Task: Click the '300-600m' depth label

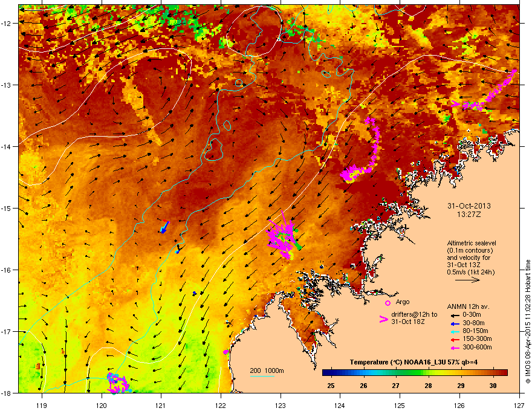Action: coord(477,347)
